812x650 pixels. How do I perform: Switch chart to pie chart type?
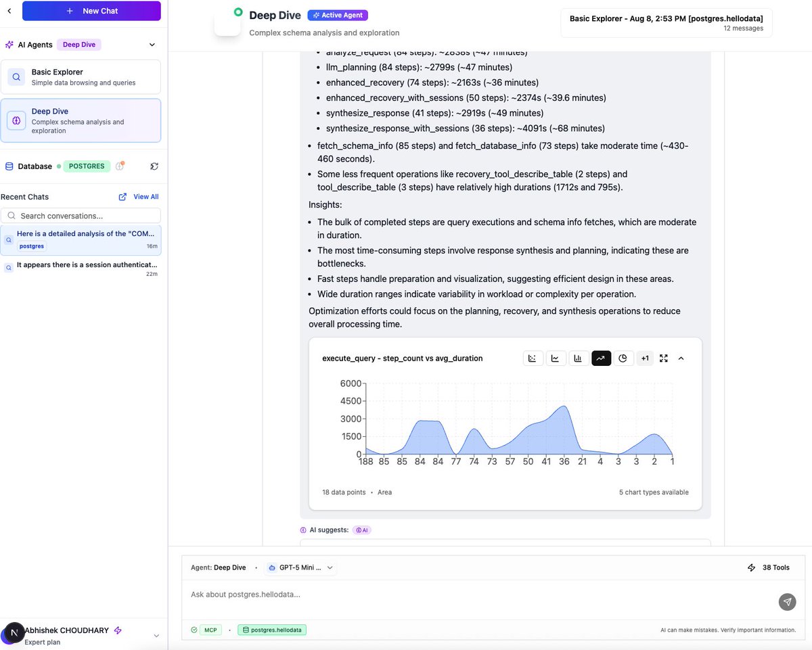tap(623, 358)
